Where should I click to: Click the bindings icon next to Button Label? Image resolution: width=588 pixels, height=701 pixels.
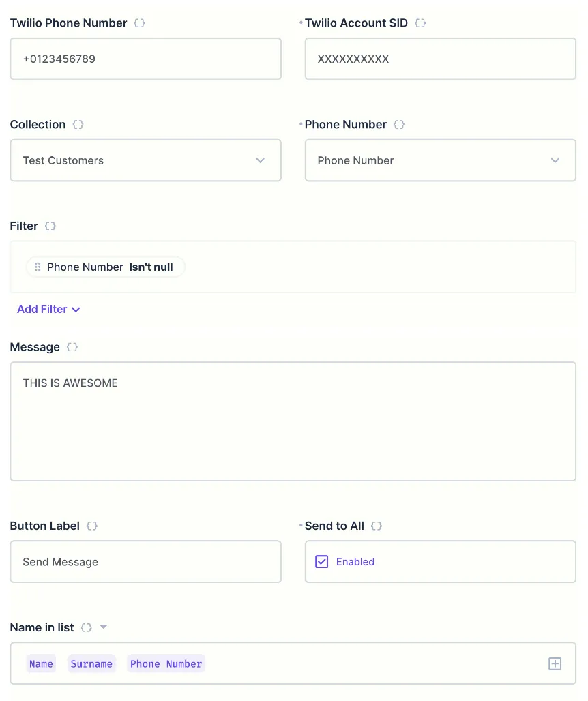[x=91, y=526]
